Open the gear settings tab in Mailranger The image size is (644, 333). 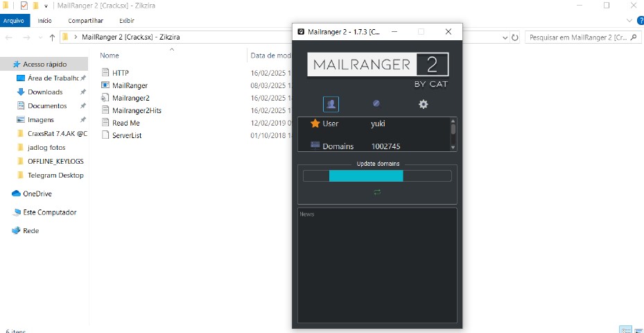click(x=423, y=105)
